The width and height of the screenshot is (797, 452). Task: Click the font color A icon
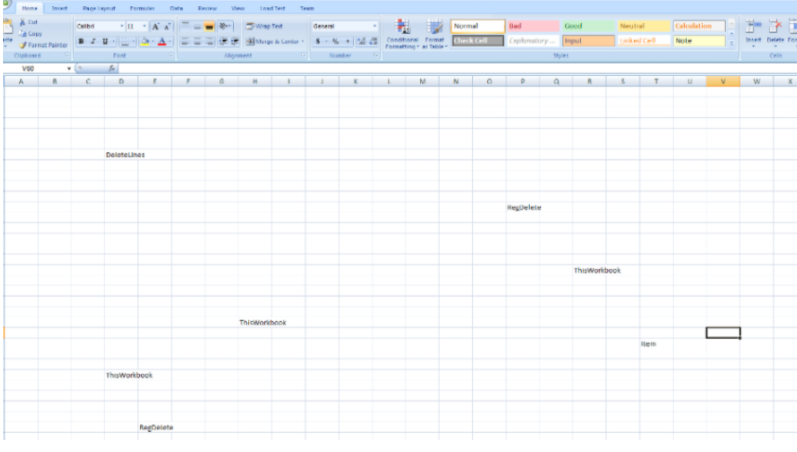pos(161,41)
